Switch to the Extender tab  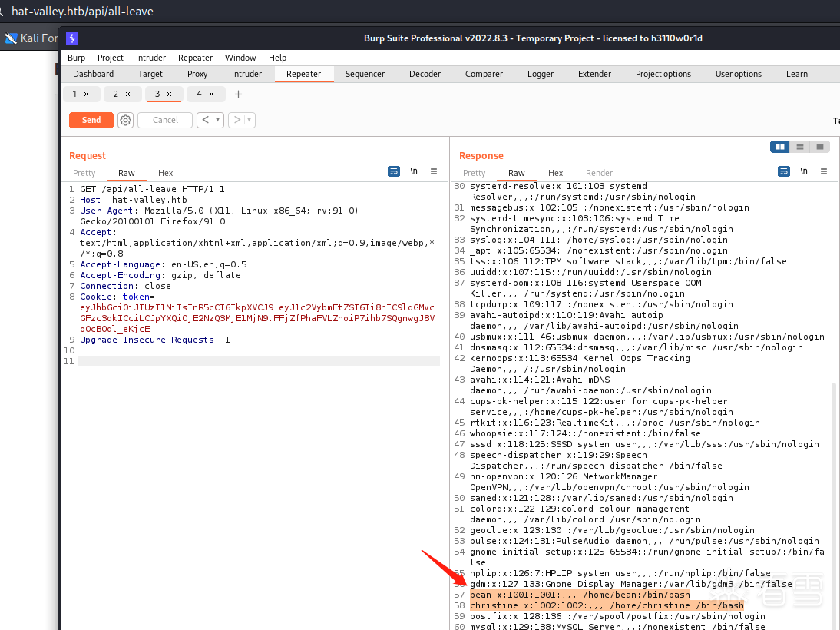[x=594, y=74]
